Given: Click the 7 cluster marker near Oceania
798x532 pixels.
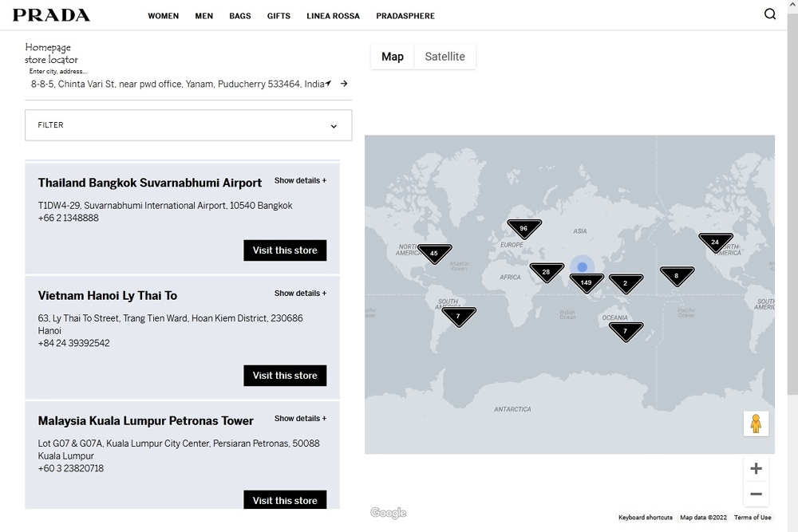Looking at the screenshot, I should tap(626, 331).
